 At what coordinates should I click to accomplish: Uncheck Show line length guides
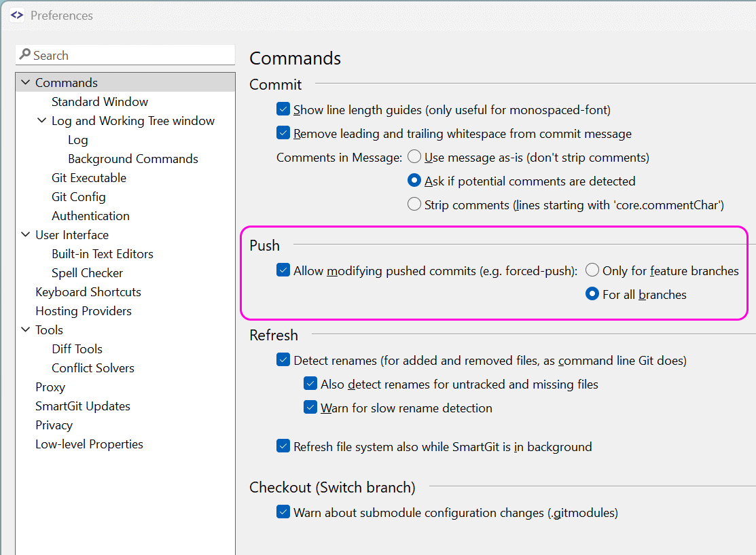[283, 109]
